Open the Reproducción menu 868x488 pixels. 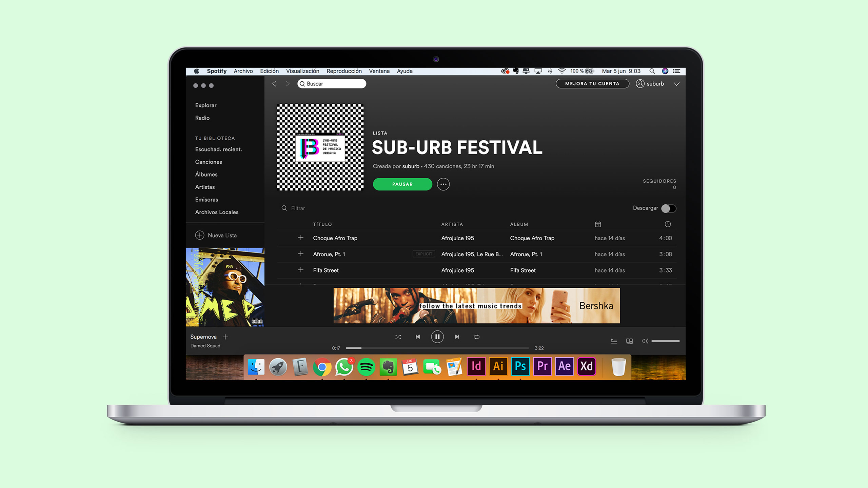[344, 71]
